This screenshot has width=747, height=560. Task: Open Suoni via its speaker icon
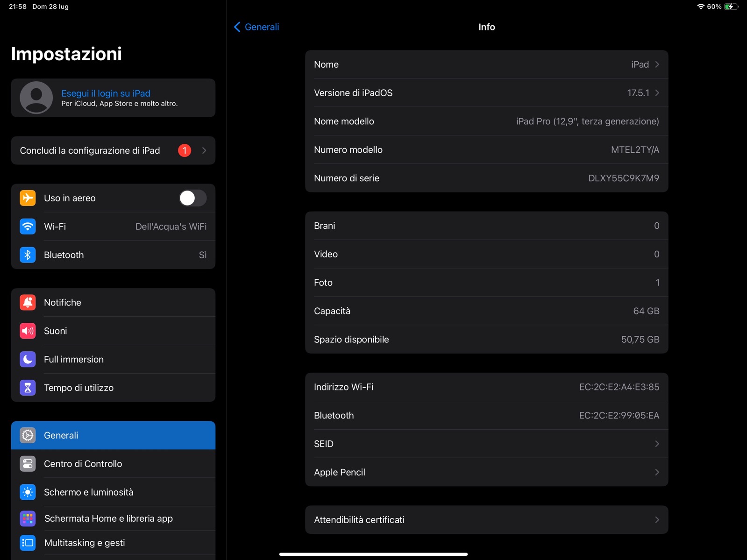coord(28,331)
